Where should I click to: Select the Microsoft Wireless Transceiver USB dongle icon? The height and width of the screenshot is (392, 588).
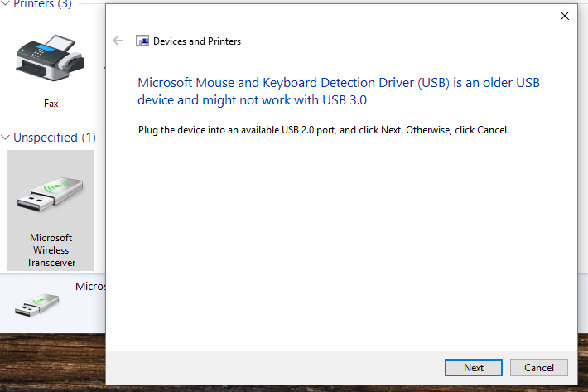(51, 194)
